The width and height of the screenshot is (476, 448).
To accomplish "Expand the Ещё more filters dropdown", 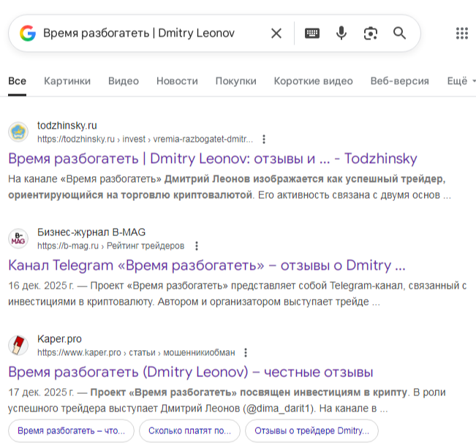I will 461,81.
